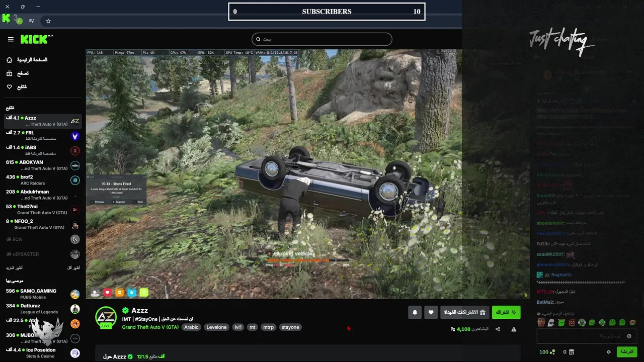644x362 pixels.
Task: Open Ice Poseidon recommended channel
Action: [42, 352]
